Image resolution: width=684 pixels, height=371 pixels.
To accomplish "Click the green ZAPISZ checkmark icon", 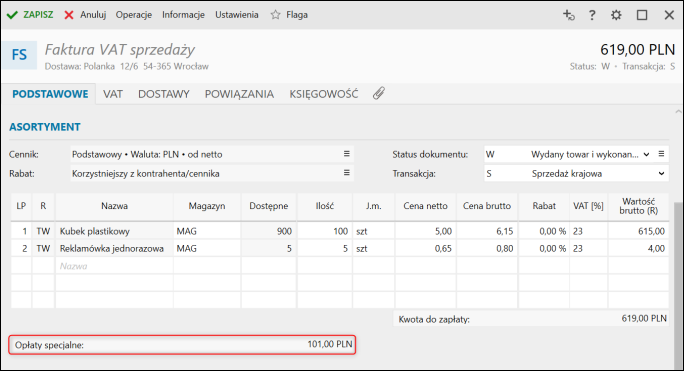I will [x=12, y=15].
